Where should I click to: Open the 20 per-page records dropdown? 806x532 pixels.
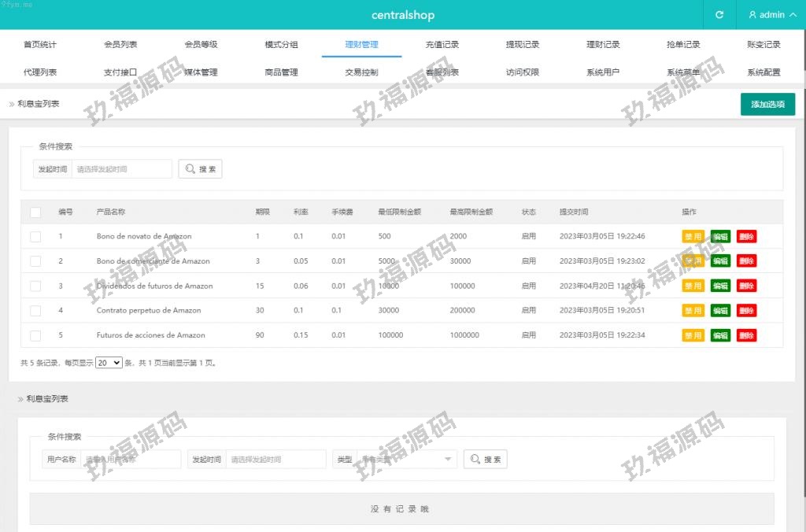point(109,363)
